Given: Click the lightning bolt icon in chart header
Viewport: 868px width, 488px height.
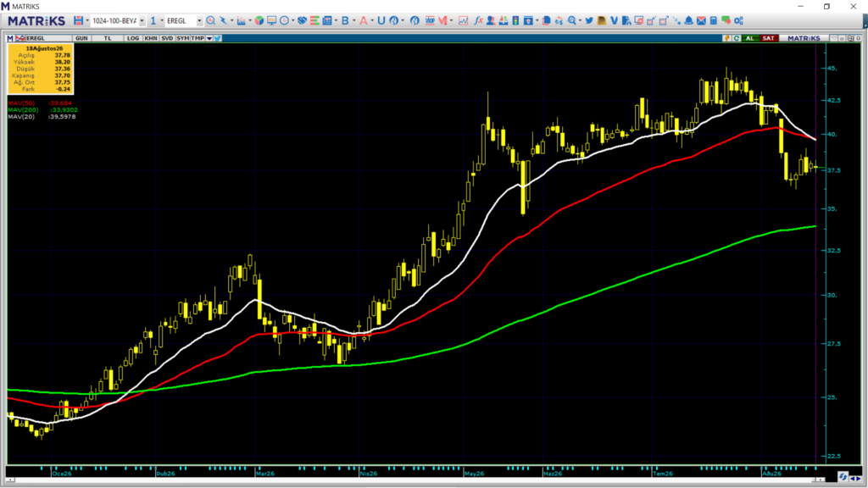Looking at the screenshot, I should click(726, 38).
